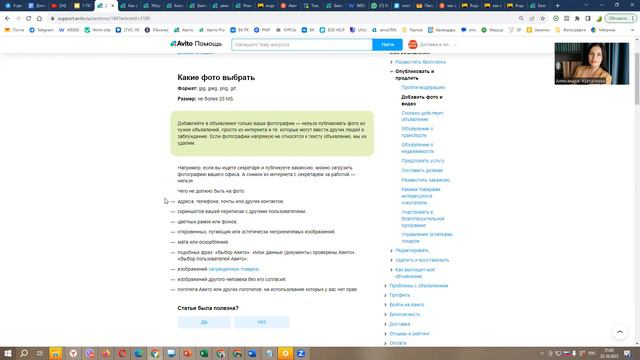Open Разместить вакансию sidebar link
The width and height of the screenshot is (640, 360).
tap(426, 180)
